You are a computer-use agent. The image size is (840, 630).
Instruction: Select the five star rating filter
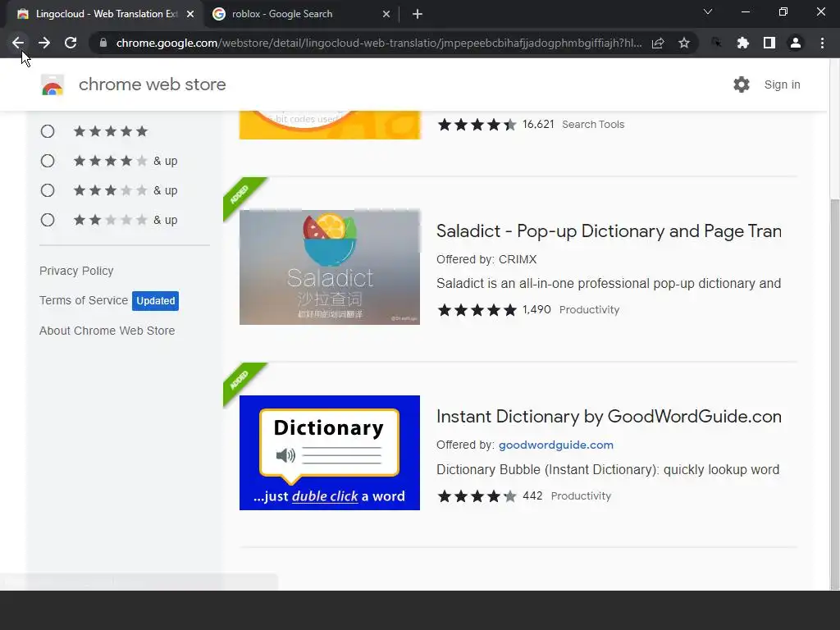[48, 131]
